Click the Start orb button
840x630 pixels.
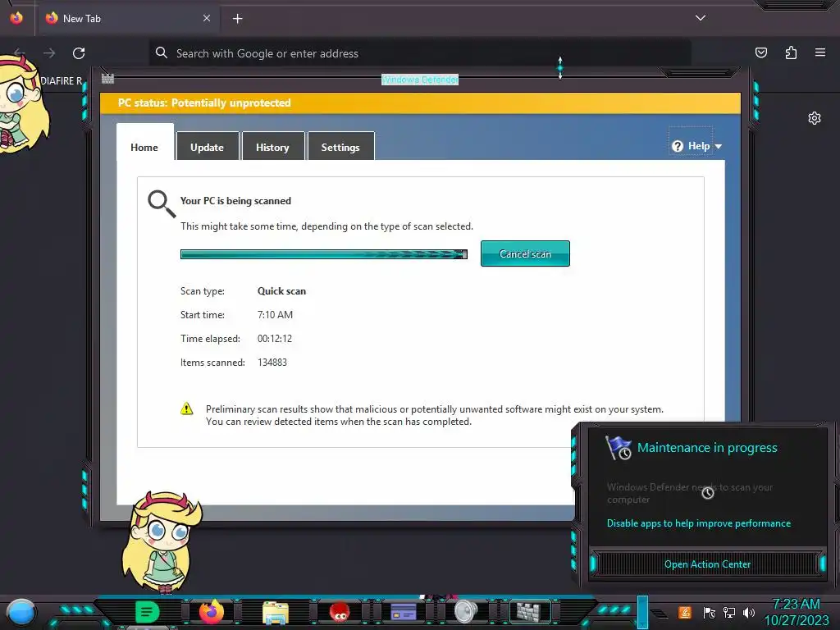pyautogui.click(x=21, y=613)
